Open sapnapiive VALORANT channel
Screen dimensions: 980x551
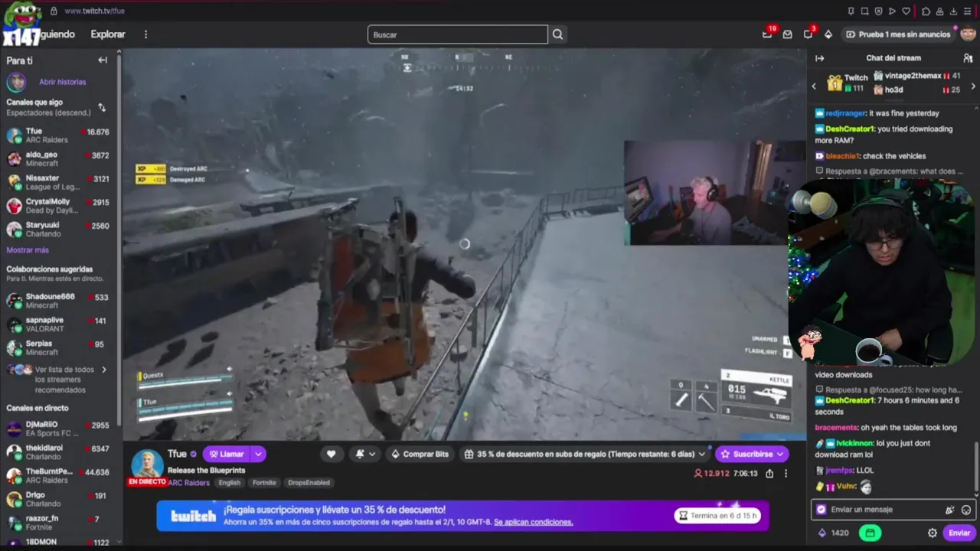pos(59,324)
